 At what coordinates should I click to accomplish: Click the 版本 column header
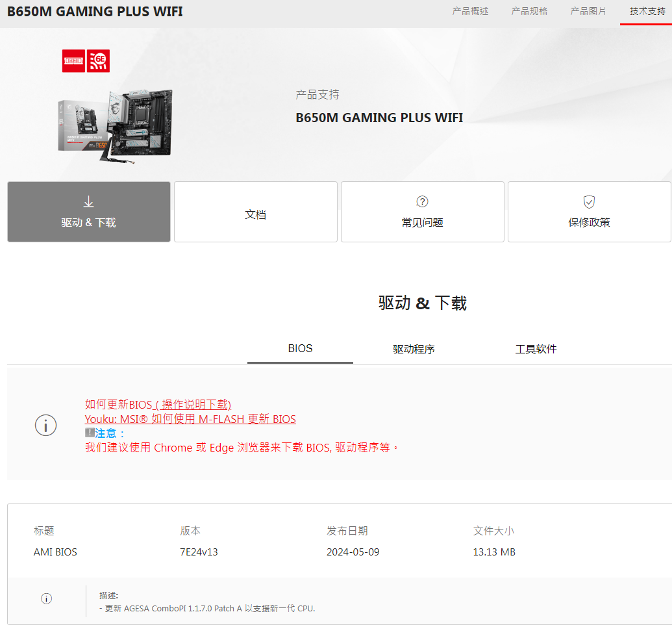tap(190, 531)
